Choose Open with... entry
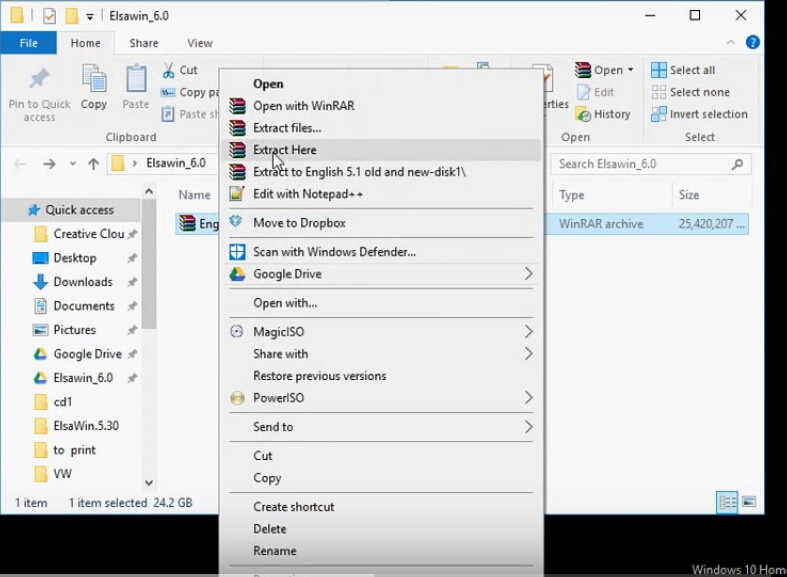The image size is (787, 577). point(381,303)
